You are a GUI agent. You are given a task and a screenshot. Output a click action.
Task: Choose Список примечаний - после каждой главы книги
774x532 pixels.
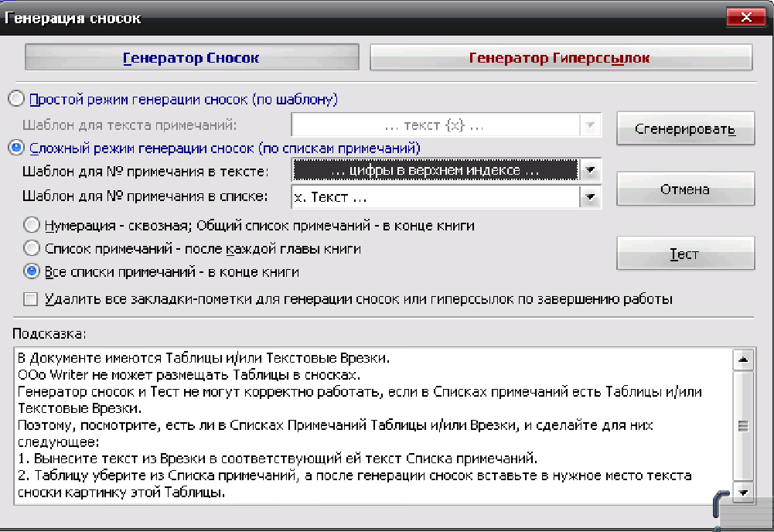(x=32, y=249)
